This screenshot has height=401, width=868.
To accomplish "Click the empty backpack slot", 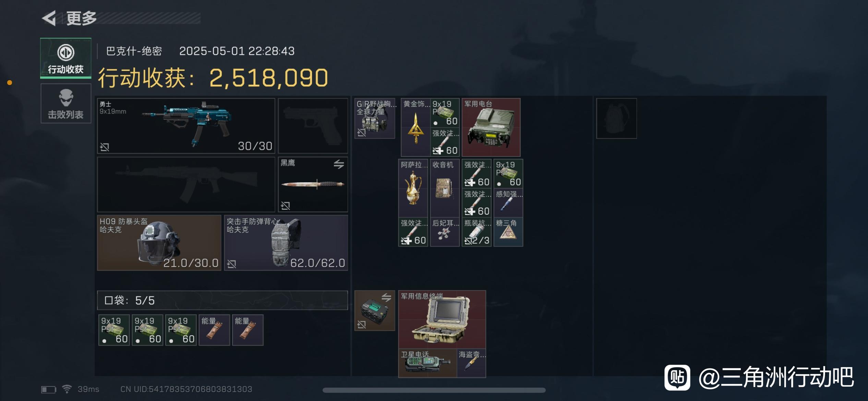I will click(x=616, y=119).
